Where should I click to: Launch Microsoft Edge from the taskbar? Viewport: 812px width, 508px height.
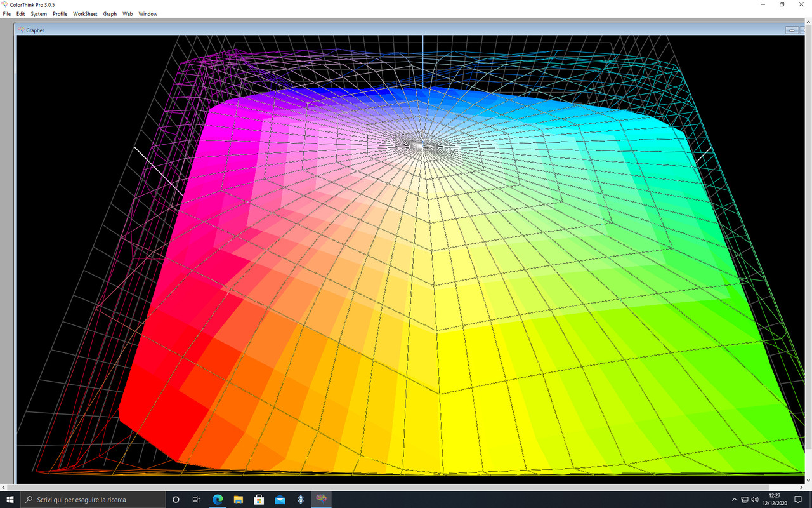(218, 499)
